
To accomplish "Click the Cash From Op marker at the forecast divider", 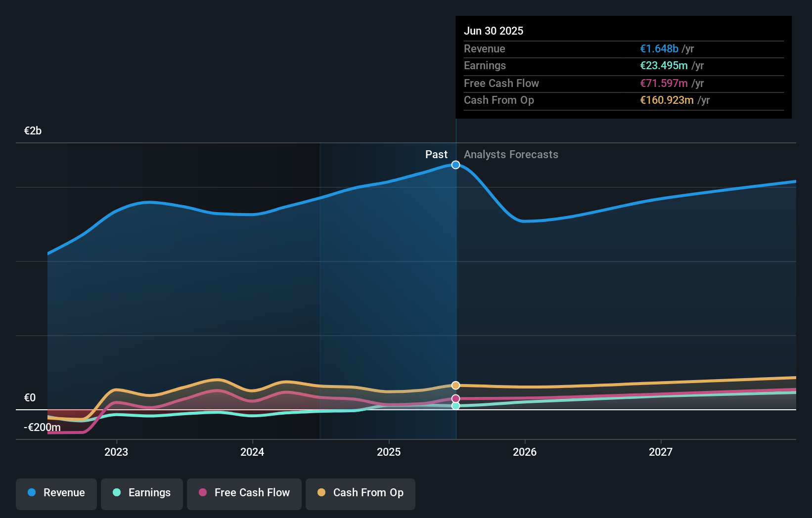I will click(x=455, y=385).
